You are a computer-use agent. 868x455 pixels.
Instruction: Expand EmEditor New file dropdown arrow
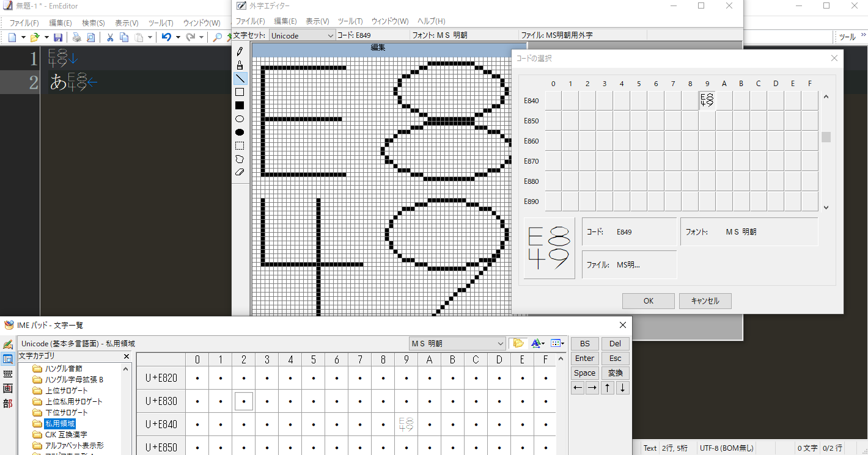click(23, 37)
